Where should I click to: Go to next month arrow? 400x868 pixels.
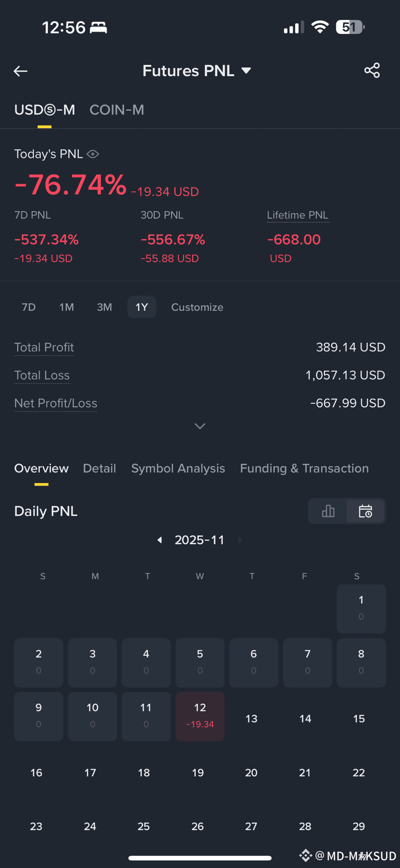click(240, 540)
